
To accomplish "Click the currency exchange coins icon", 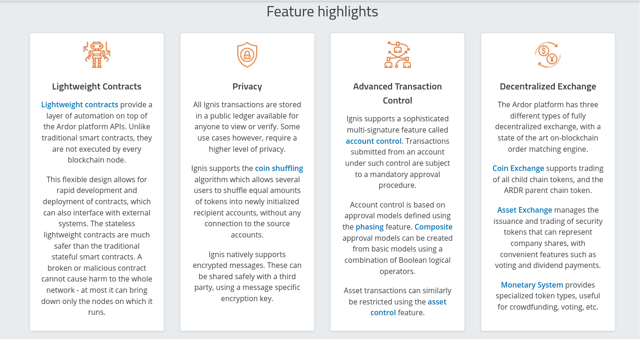I will 548,55.
